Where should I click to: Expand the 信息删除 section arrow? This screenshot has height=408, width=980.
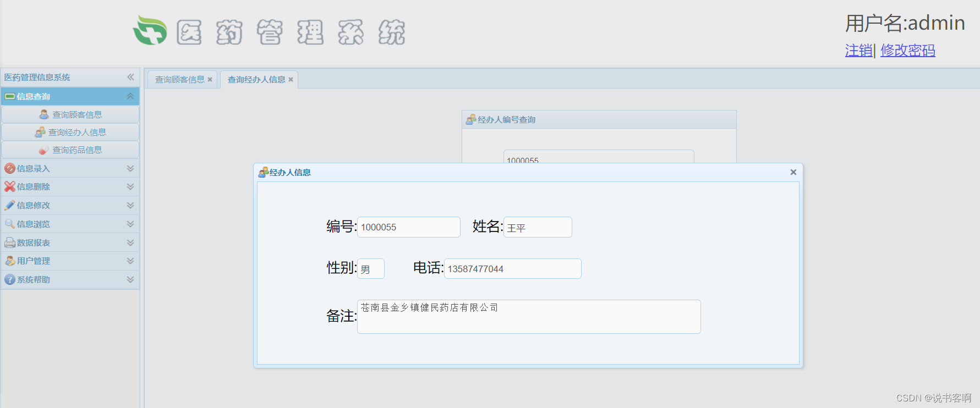(130, 186)
